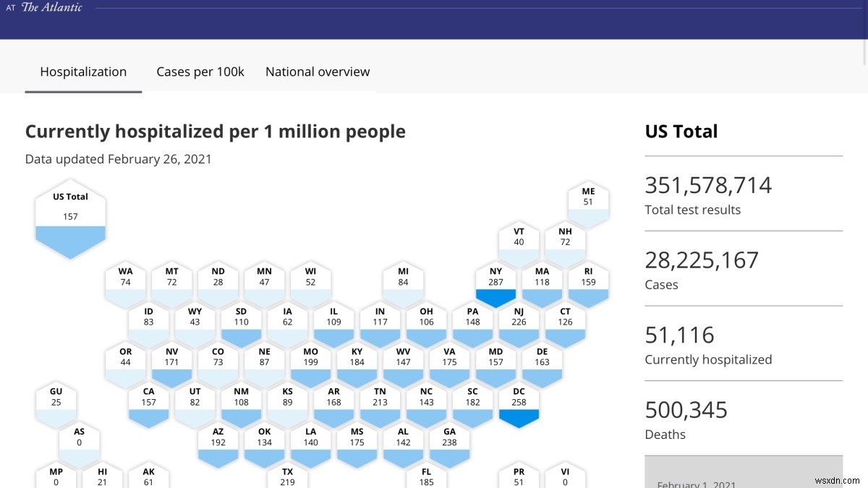Click the NY state hexagon
Image resolution: width=868 pixels, height=488 pixels.
click(495, 278)
